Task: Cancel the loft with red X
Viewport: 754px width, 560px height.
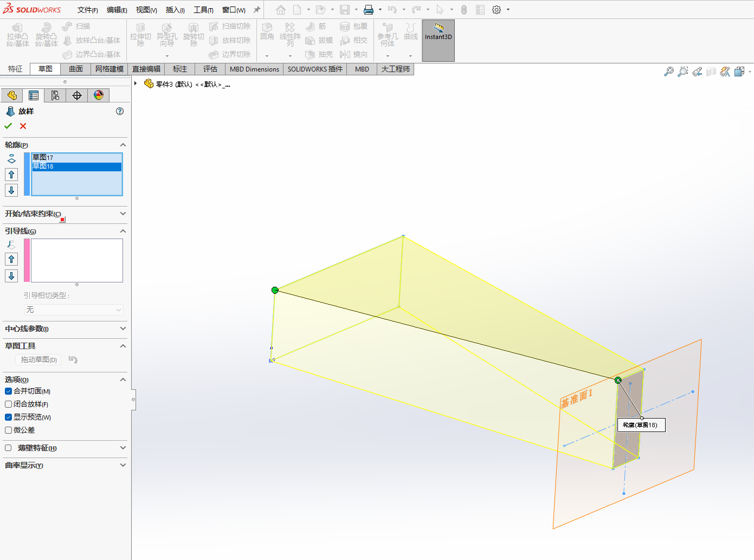Action: tap(23, 126)
